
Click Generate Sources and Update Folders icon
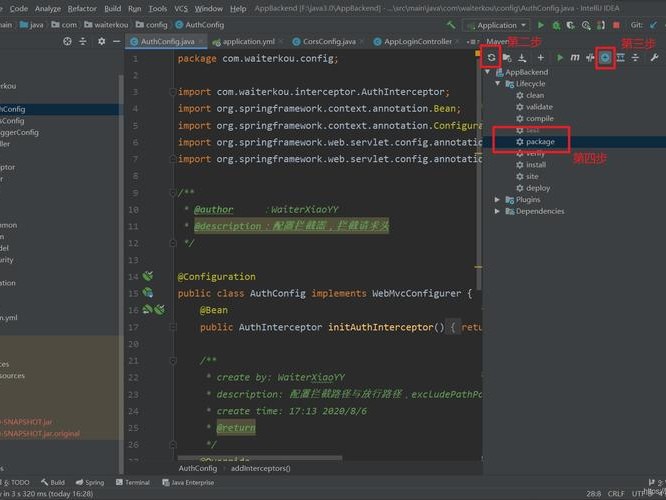pos(507,57)
